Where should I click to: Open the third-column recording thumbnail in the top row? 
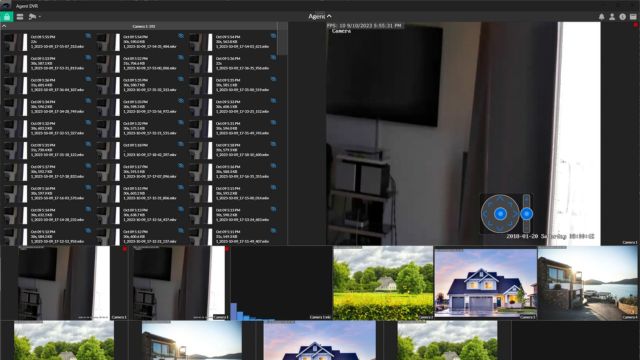200,42
